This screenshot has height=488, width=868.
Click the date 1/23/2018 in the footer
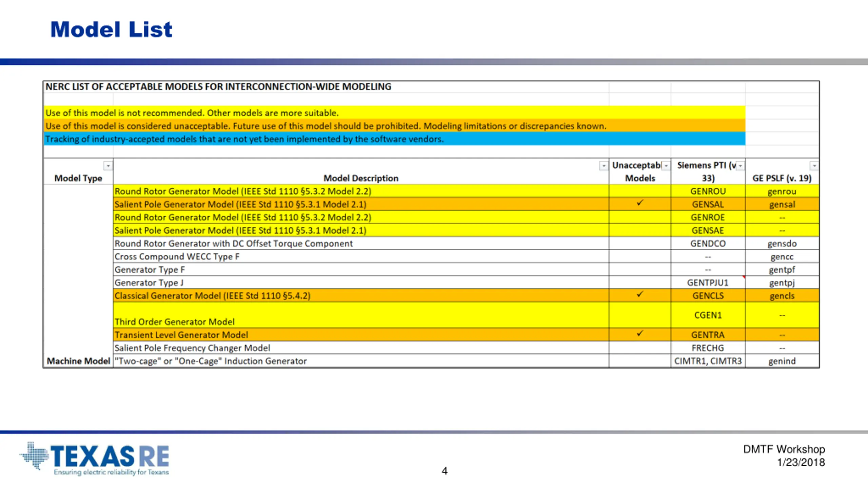tap(801, 462)
